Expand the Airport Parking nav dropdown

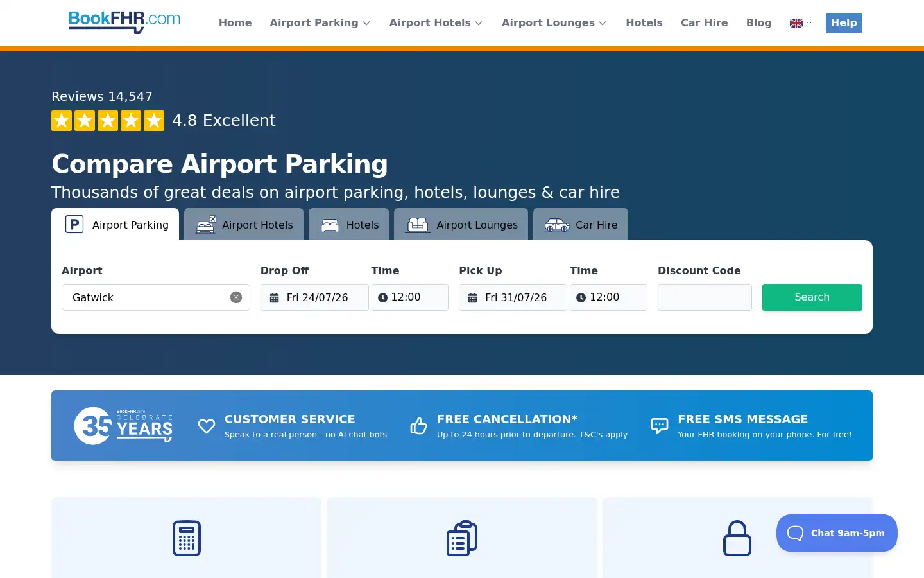coord(320,23)
